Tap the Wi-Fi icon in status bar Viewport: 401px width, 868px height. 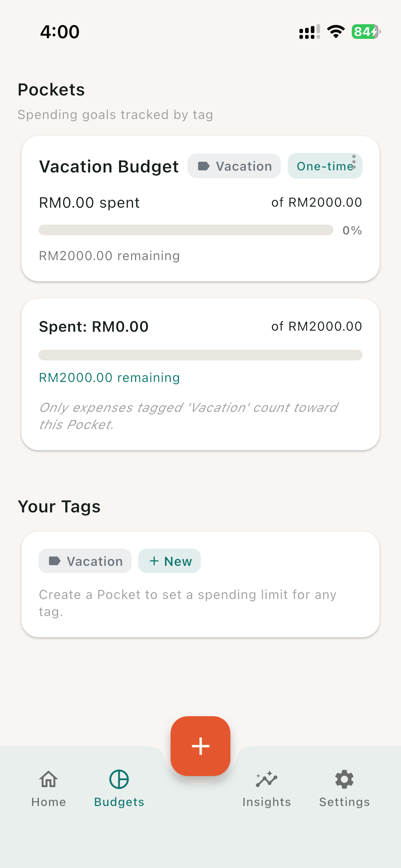[x=336, y=32]
